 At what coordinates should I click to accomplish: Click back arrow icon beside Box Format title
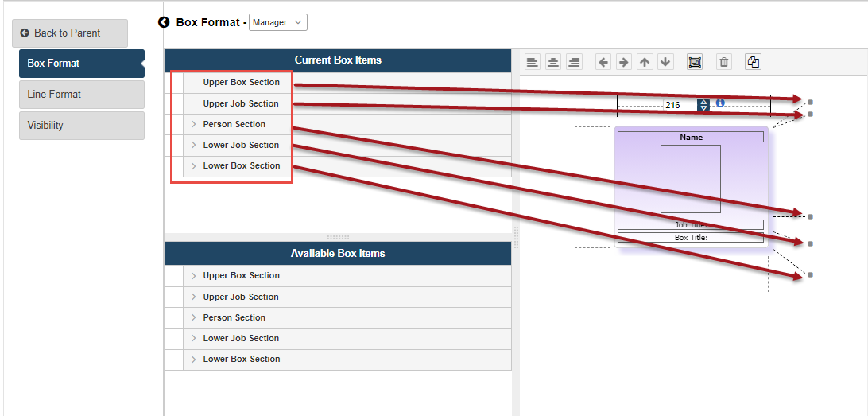(x=163, y=22)
